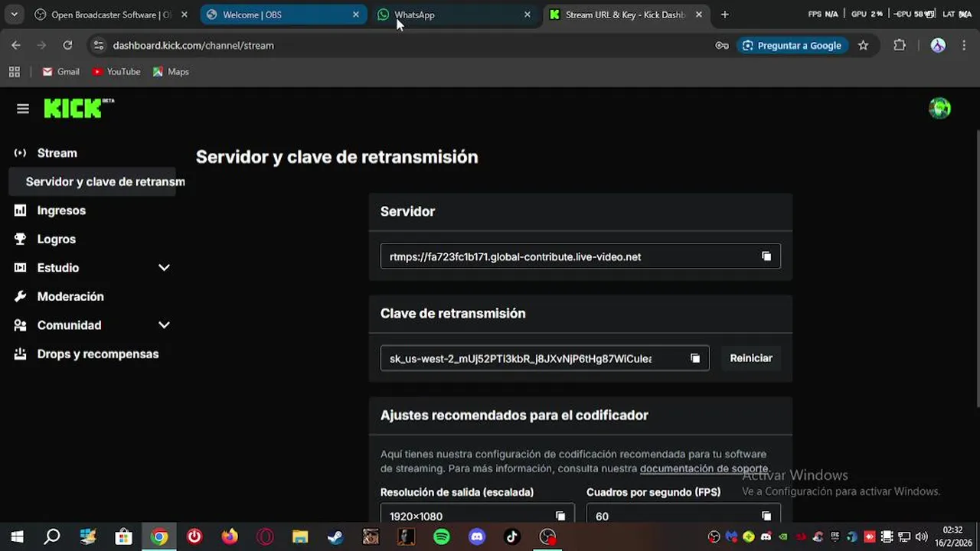Open the Chrome three-dot menu
Viewport: 980px width, 551px height.
[x=964, y=45]
